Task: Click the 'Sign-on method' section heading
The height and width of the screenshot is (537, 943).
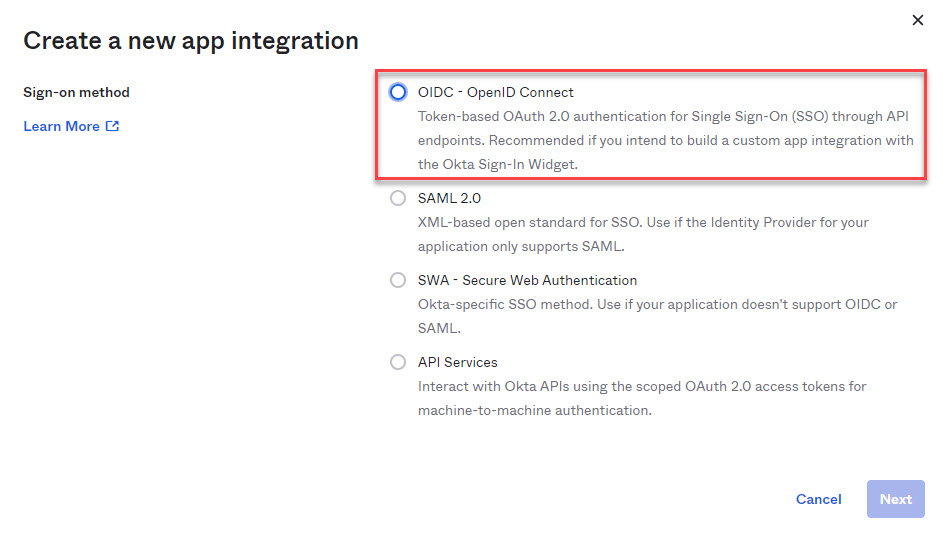Action: [76, 93]
